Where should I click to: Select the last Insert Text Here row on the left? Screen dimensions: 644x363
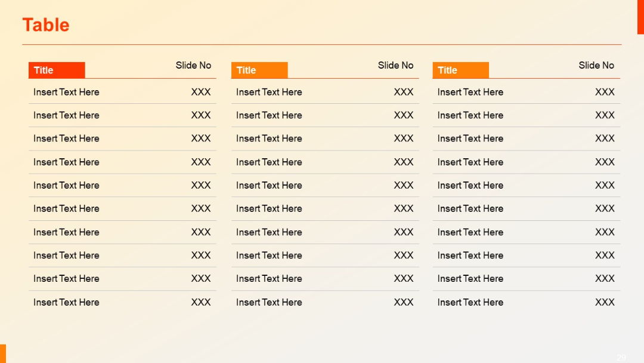pyautogui.click(x=66, y=302)
